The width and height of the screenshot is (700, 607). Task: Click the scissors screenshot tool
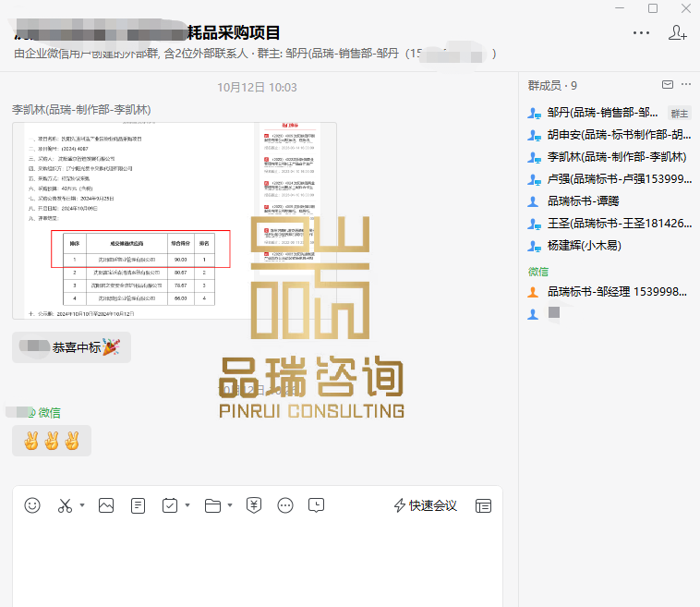click(65, 505)
